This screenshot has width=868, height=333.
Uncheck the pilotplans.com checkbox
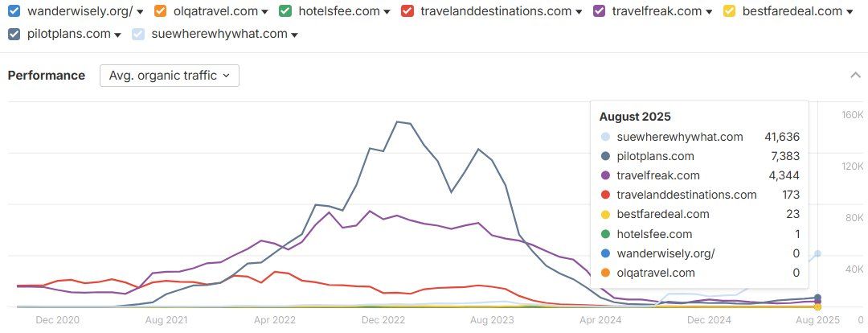tap(15, 34)
